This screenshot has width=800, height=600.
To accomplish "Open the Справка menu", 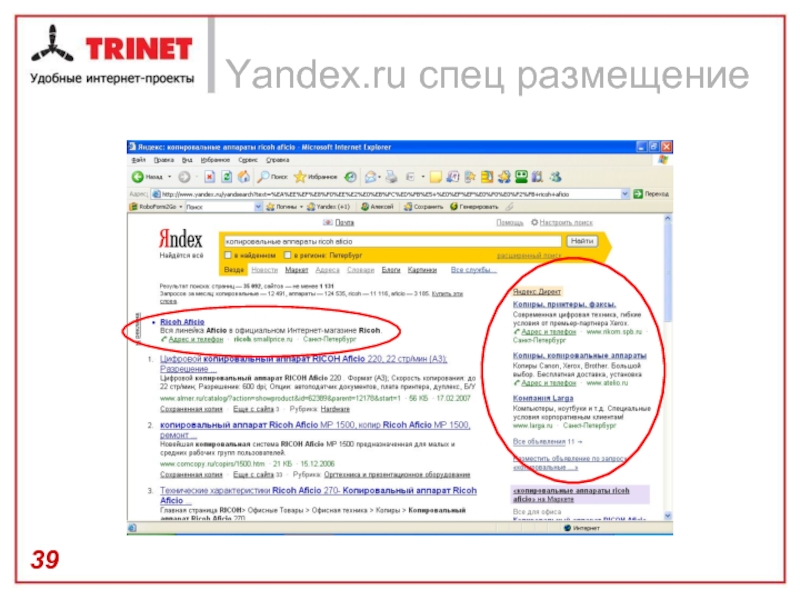I will [278, 160].
